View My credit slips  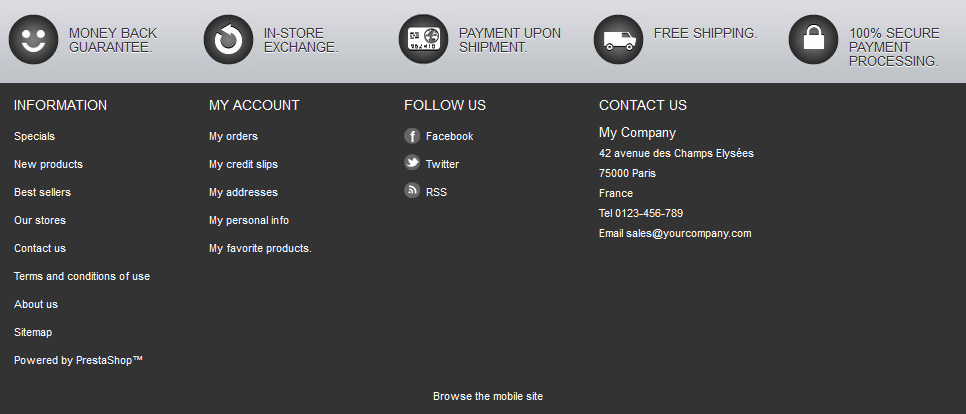pos(243,164)
